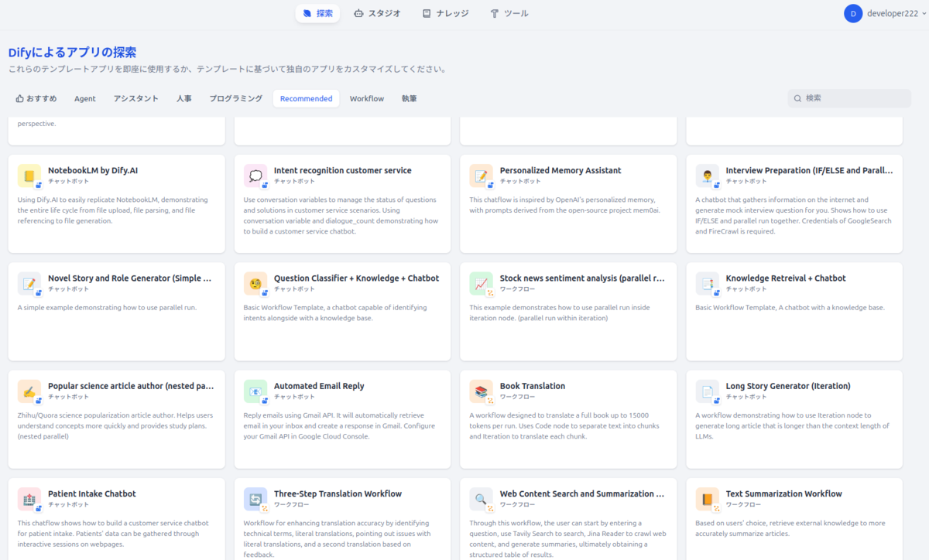Click the Intent recognition customer service icon
The image size is (929, 560).
[x=255, y=176]
